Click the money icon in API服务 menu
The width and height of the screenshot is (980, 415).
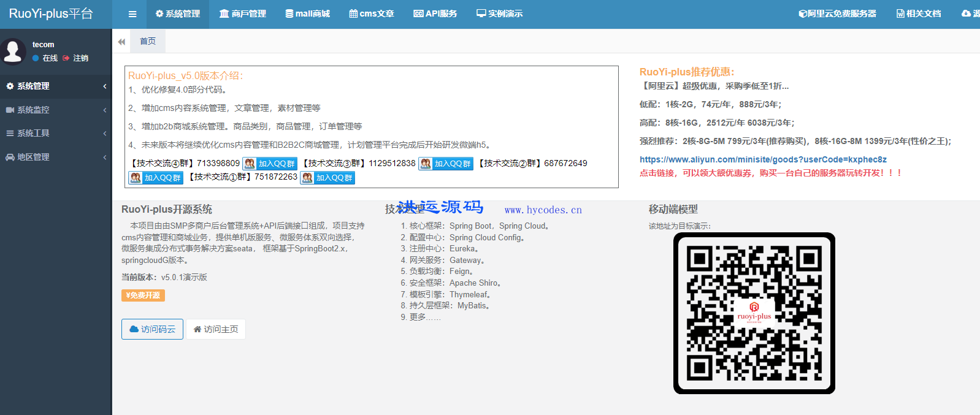tap(418, 13)
